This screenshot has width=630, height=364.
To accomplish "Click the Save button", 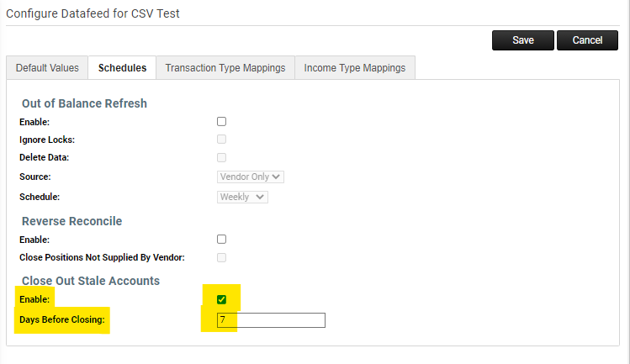I will pos(523,40).
